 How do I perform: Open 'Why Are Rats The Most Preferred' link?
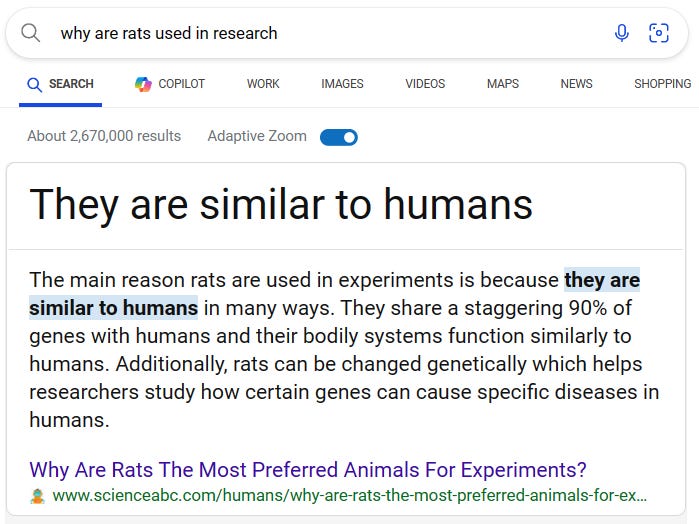[x=308, y=469]
